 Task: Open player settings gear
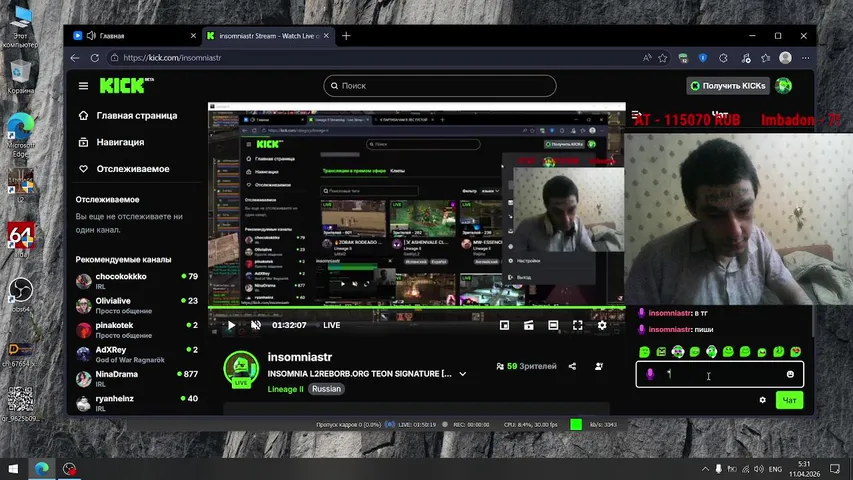click(602, 325)
